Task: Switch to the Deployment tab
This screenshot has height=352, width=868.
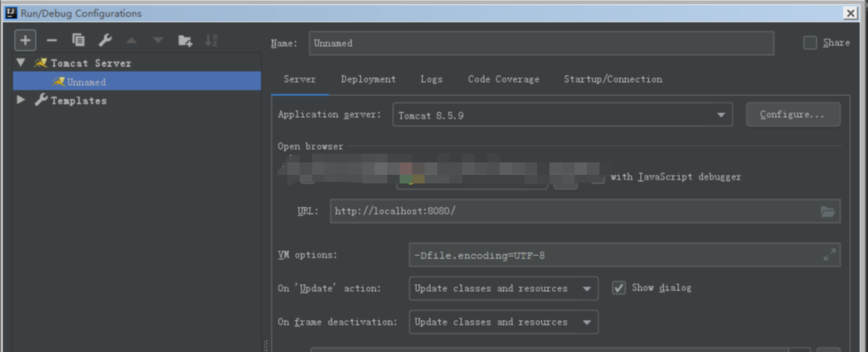Action: coord(368,79)
